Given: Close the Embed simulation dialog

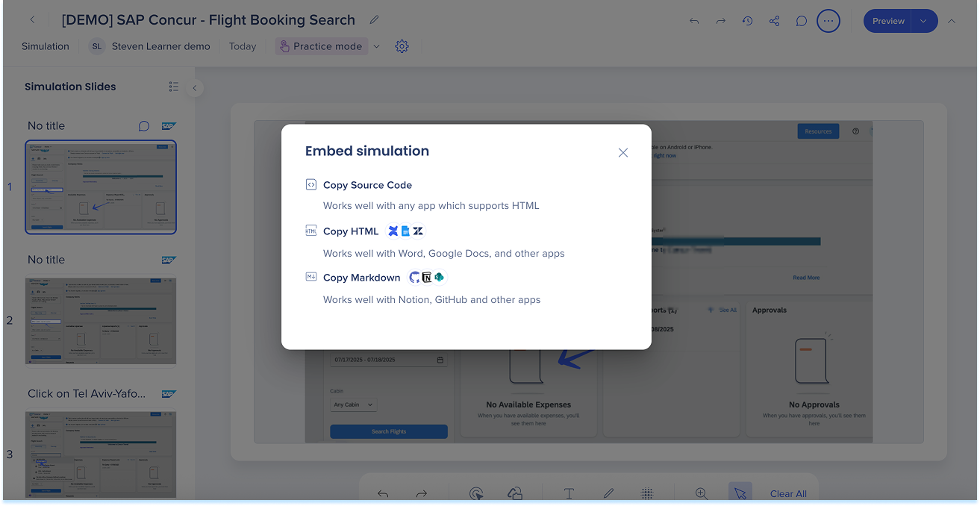Looking at the screenshot, I should [x=623, y=152].
